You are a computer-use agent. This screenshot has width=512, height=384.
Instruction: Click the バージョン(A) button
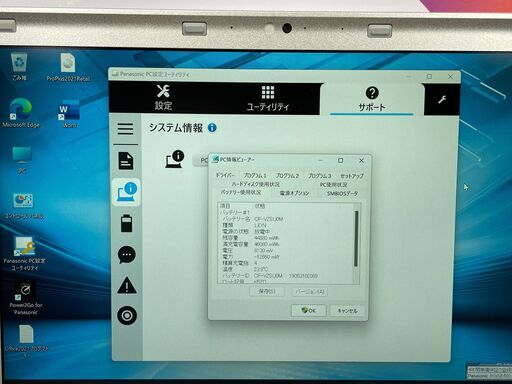point(310,292)
